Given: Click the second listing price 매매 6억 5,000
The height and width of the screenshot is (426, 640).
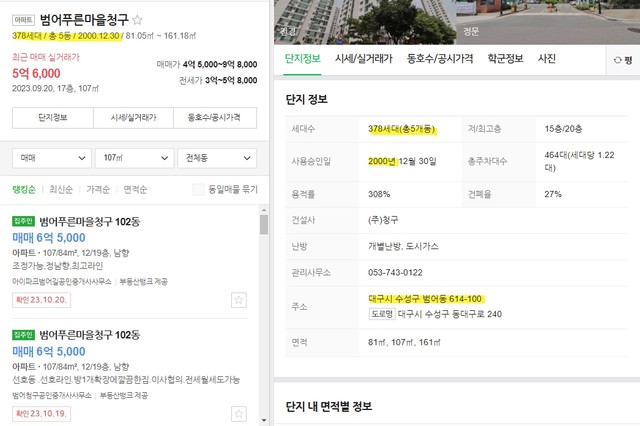Looking at the screenshot, I should (x=49, y=351).
